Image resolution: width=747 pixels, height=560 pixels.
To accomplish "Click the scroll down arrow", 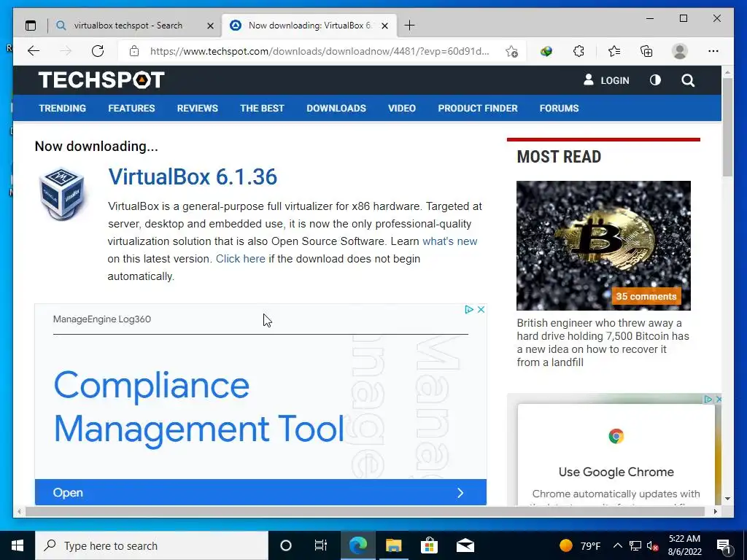I will [x=727, y=499].
